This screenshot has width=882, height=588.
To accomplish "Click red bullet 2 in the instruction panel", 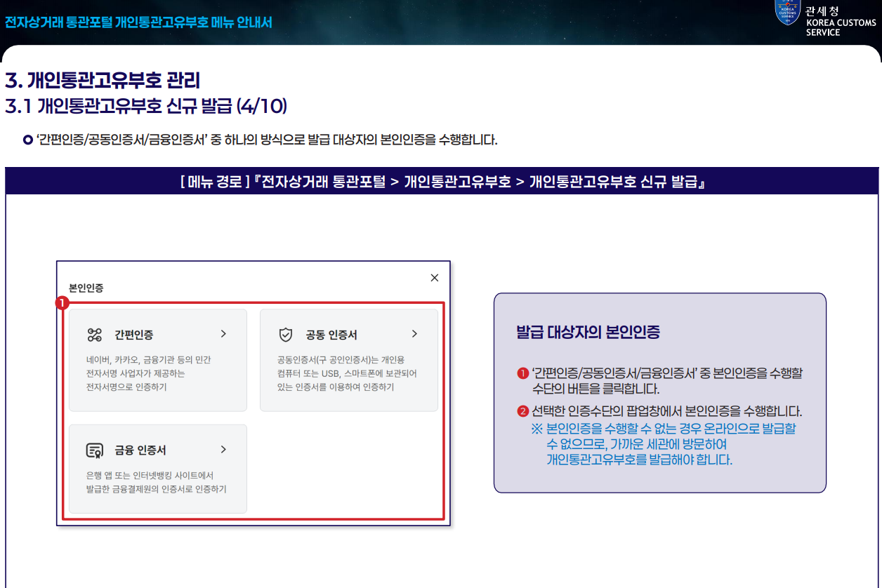I will [x=522, y=411].
